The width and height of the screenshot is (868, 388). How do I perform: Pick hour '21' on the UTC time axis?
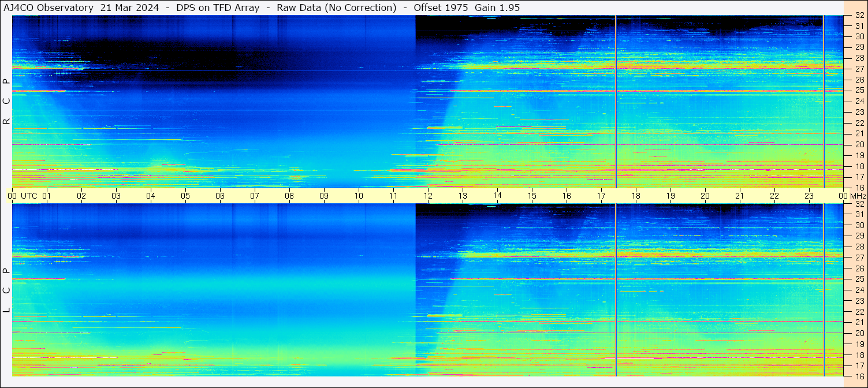(740, 196)
